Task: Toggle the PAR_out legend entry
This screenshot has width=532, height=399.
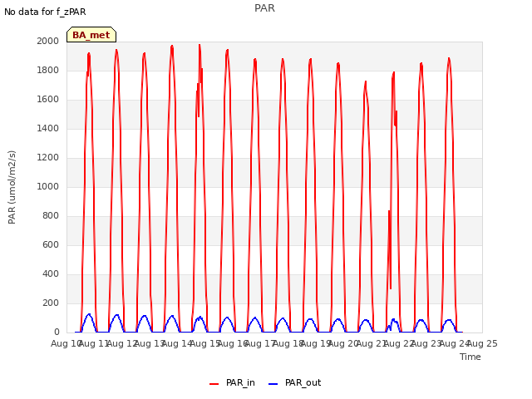Action: tap(294, 382)
